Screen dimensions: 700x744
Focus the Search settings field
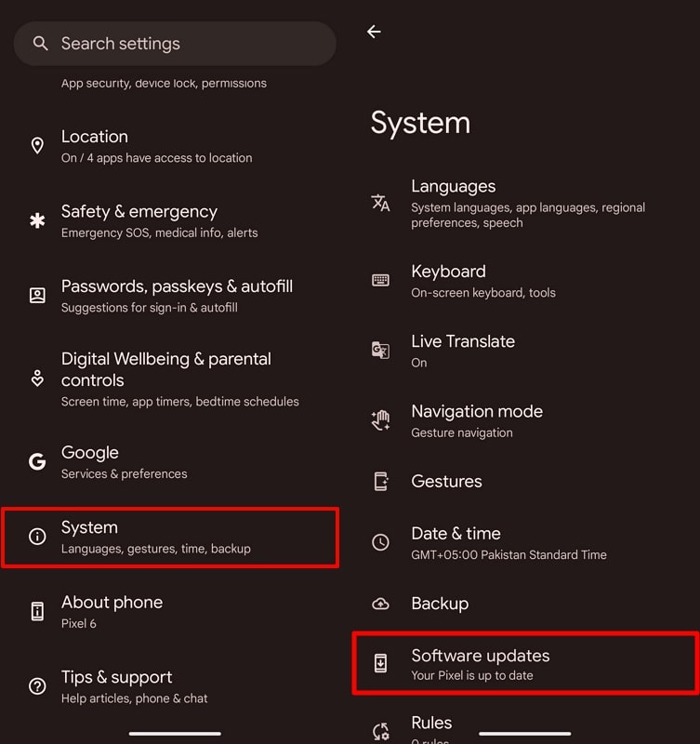click(186, 44)
